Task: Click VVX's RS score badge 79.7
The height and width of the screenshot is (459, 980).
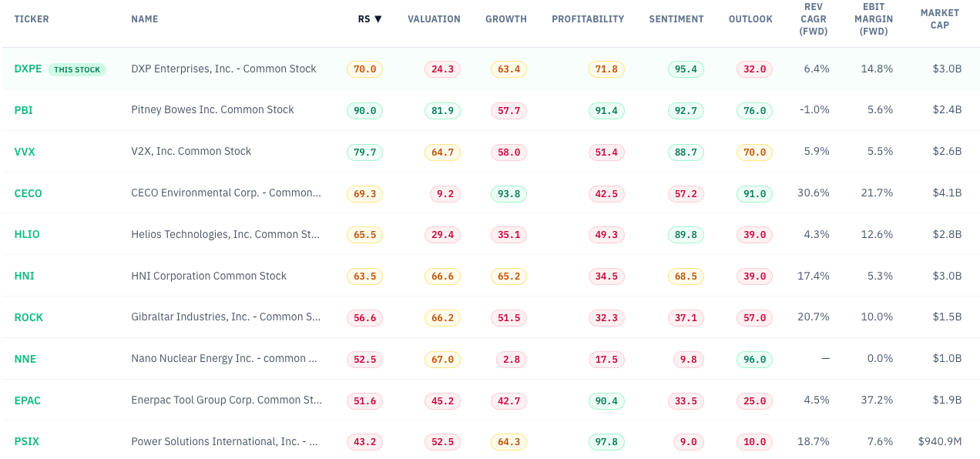Action: 364,152
